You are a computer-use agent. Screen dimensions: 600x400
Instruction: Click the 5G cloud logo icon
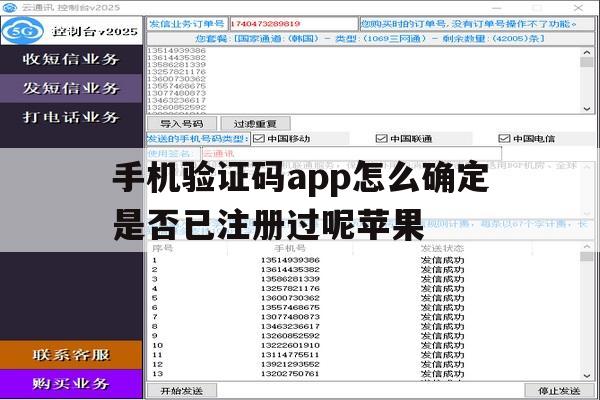click(22, 31)
